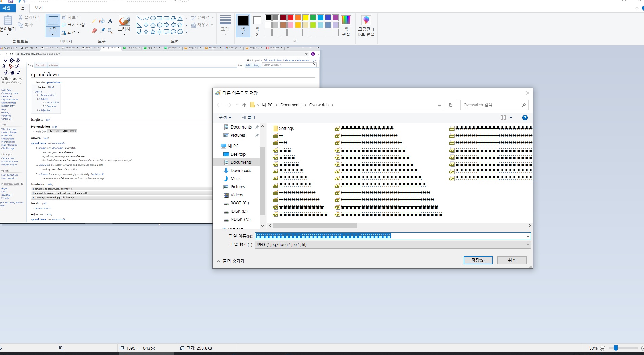Click zoom out minus button
Screen dimensions: 644x355
click(x=603, y=348)
